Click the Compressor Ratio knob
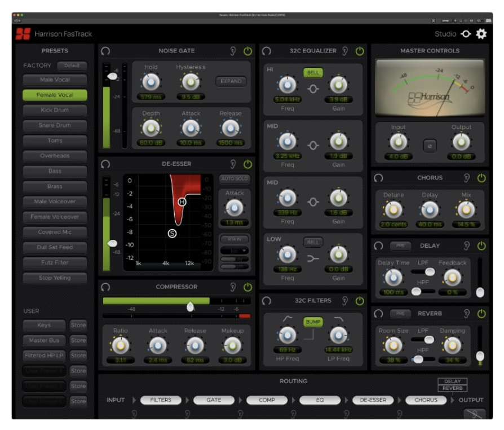Screen dimensions: 504x430 [x=121, y=345]
